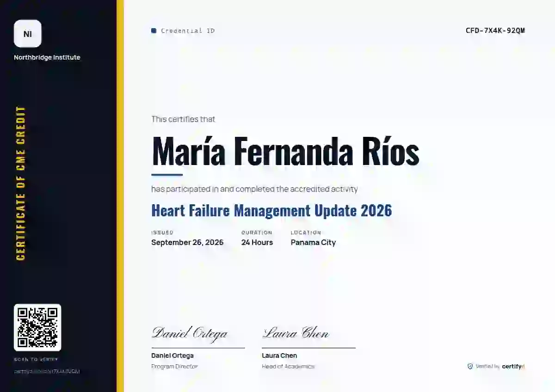Screen dimensions: 555x392
Task: Click the certifyd brand link
Action: (x=513, y=367)
